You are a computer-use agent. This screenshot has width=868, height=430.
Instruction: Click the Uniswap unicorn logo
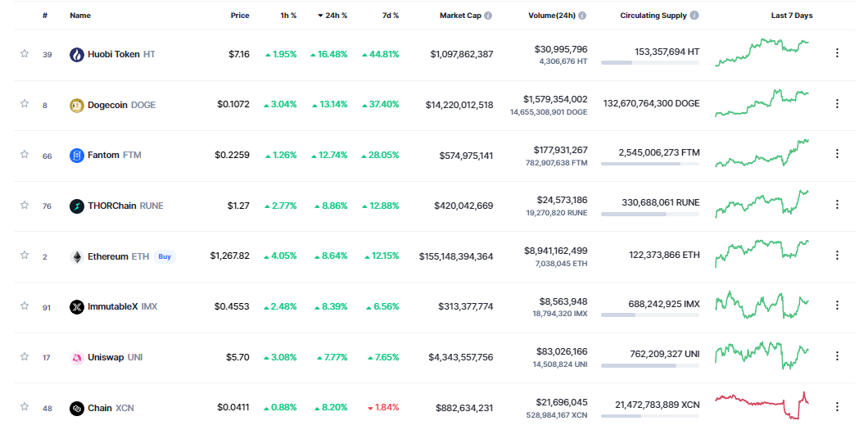(77, 357)
